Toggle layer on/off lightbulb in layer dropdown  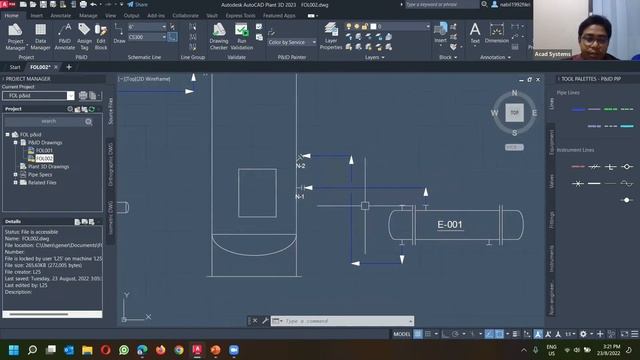[349, 26]
